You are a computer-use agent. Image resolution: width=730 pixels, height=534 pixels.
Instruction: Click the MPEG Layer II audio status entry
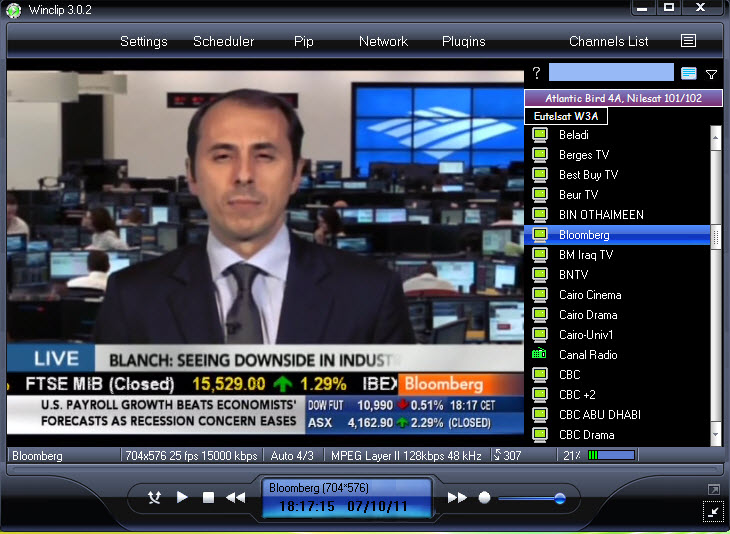pos(406,456)
